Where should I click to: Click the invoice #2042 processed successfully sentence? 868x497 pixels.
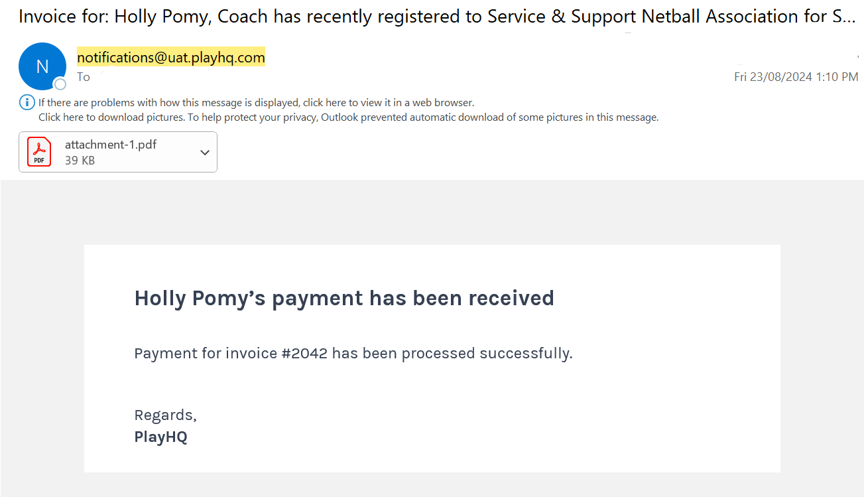pyautogui.click(x=353, y=353)
